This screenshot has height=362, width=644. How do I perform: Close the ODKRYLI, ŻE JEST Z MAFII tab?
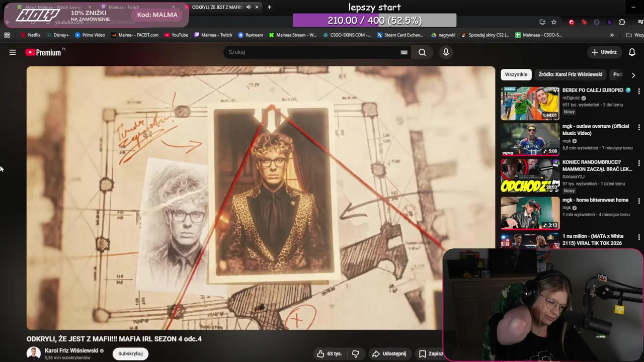[x=257, y=7]
